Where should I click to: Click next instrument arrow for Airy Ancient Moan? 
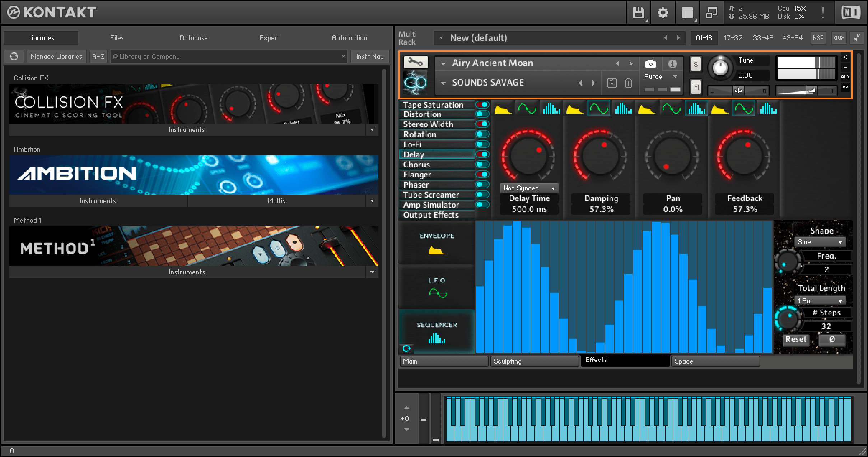click(631, 64)
